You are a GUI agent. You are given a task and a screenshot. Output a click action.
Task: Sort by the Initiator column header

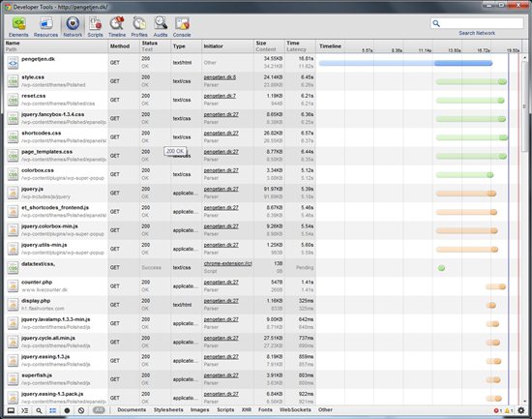[228, 46]
